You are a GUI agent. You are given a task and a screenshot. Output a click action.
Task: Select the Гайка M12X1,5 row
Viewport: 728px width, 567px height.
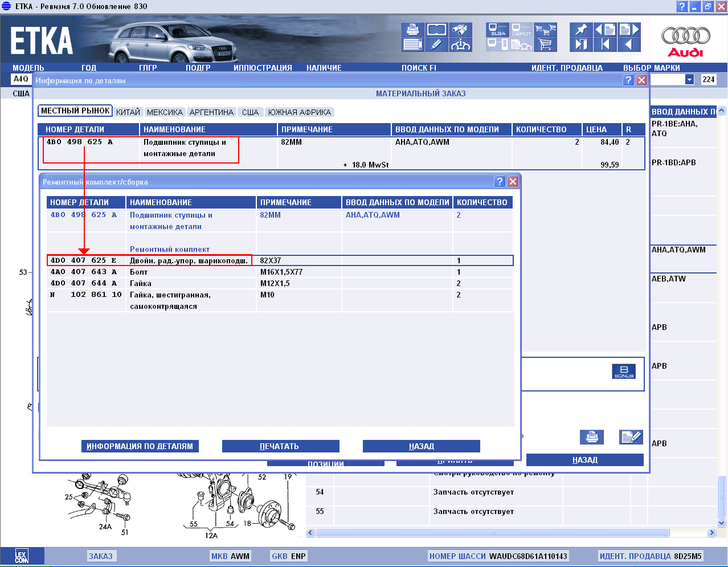click(x=280, y=283)
